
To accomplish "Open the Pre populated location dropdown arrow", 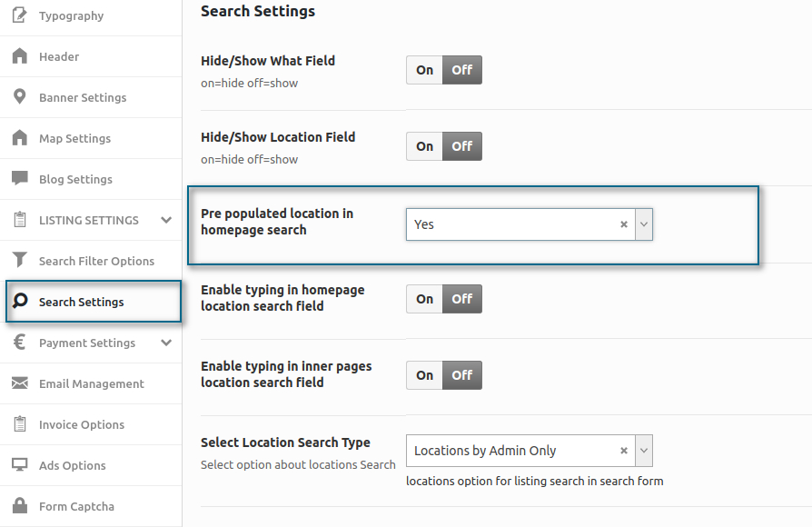I will [x=644, y=224].
